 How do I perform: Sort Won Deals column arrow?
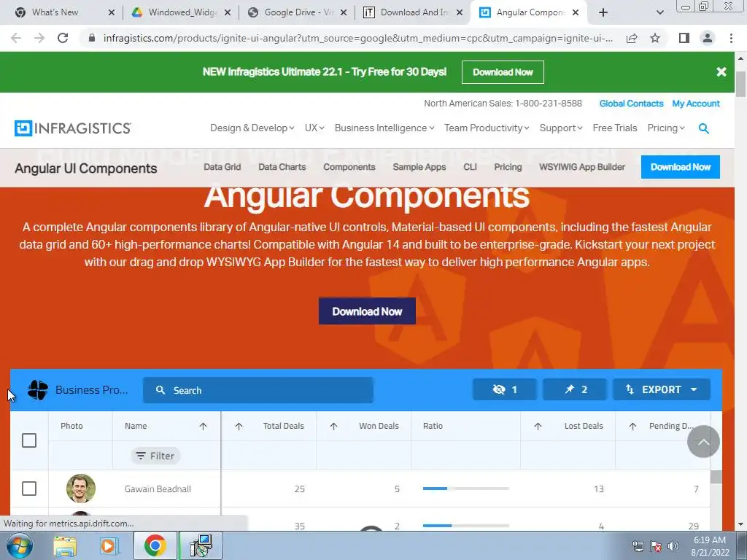point(333,426)
